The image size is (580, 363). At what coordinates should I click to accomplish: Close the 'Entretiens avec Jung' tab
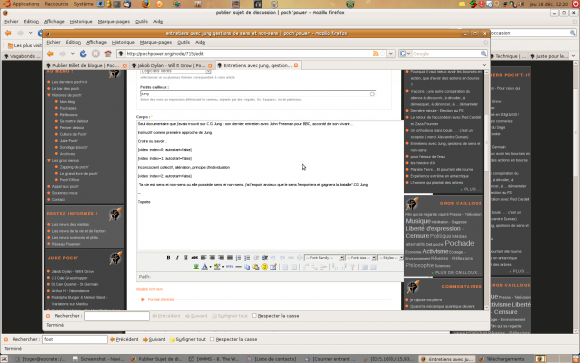click(x=296, y=65)
